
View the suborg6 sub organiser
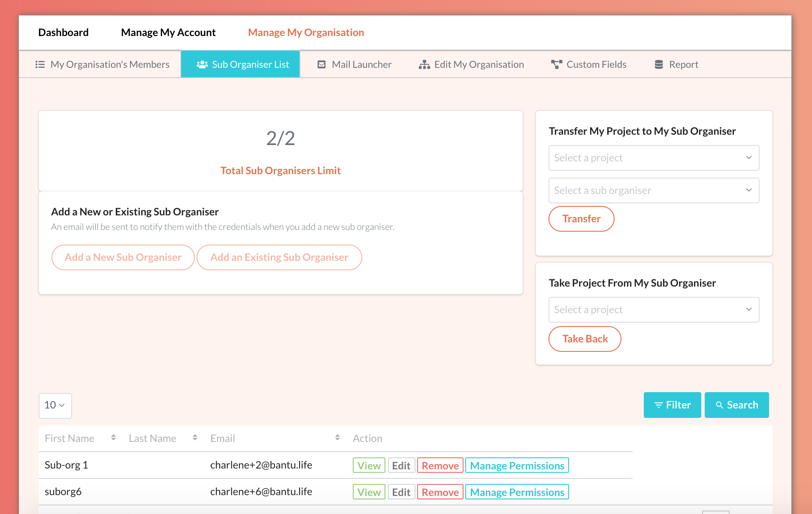click(x=369, y=492)
